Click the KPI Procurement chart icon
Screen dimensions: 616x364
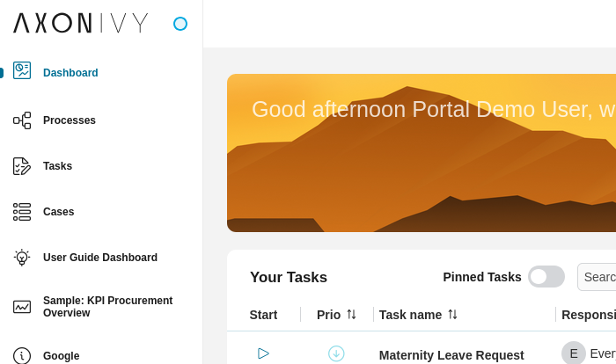pyautogui.click(x=22, y=307)
